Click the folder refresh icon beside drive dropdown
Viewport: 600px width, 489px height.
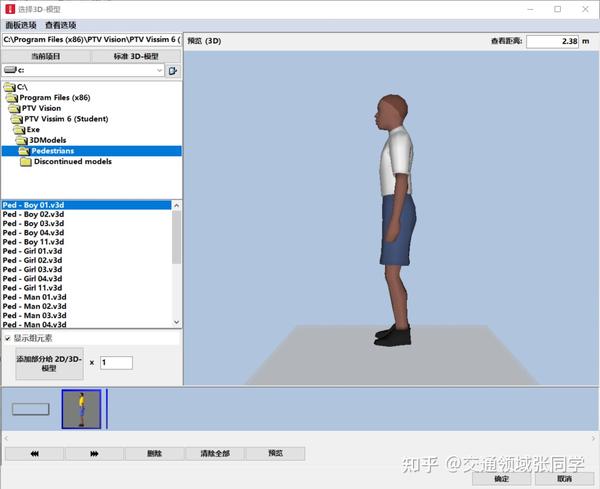click(x=173, y=70)
